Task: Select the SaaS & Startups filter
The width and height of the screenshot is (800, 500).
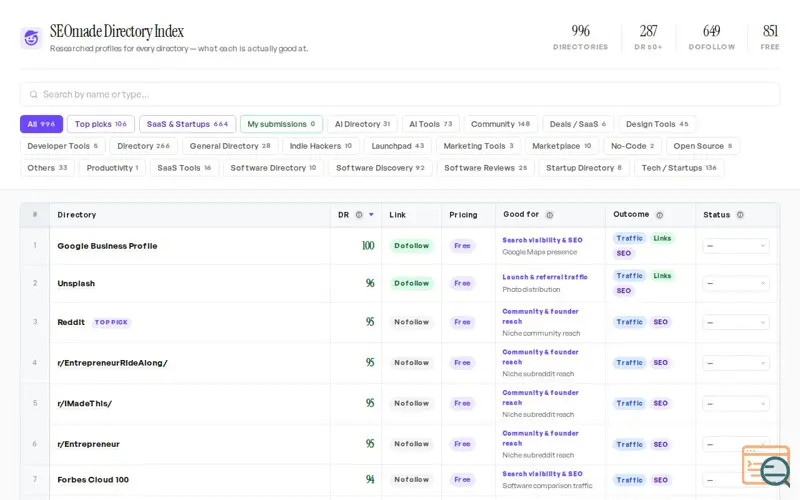Action: coord(187,124)
